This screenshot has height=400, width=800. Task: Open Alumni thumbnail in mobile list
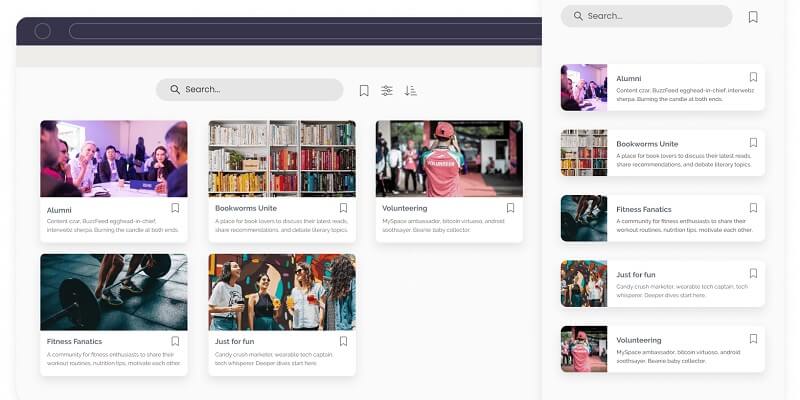pyautogui.click(x=584, y=87)
